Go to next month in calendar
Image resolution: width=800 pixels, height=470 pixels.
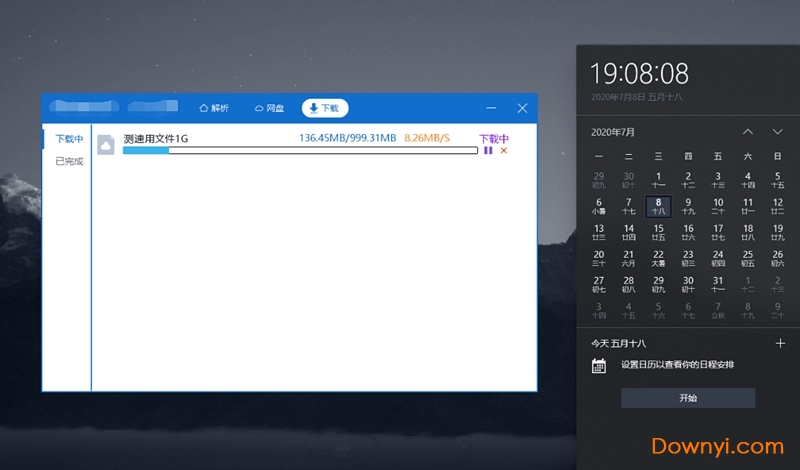777,132
